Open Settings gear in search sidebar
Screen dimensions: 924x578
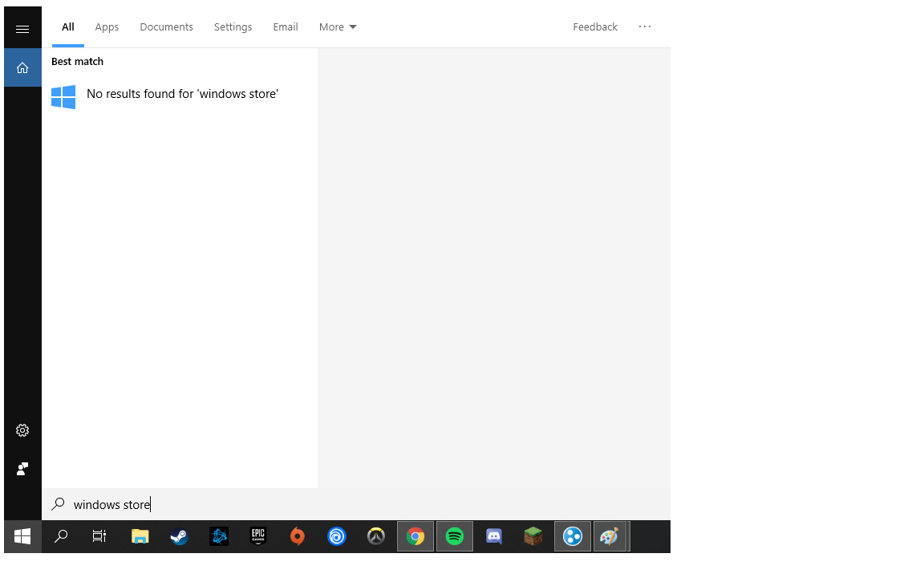click(x=22, y=430)
